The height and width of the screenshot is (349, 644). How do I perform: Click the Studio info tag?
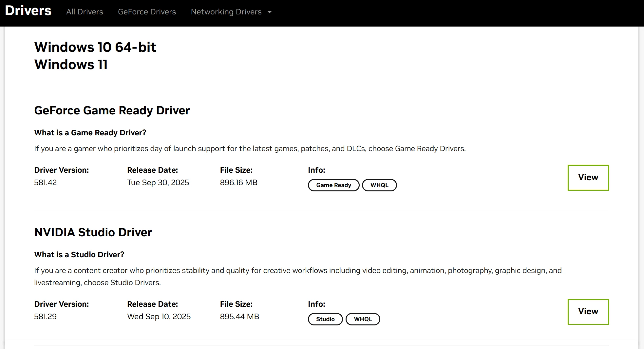[325, 319]
